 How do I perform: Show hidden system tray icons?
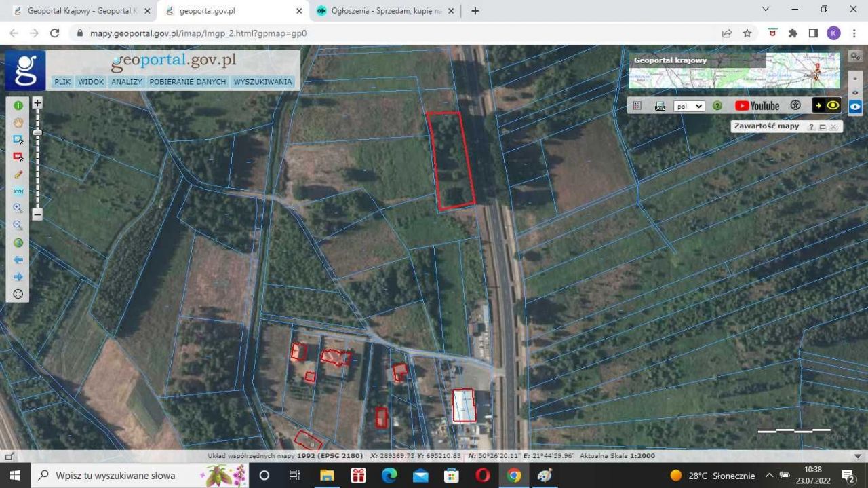point(769,475)
